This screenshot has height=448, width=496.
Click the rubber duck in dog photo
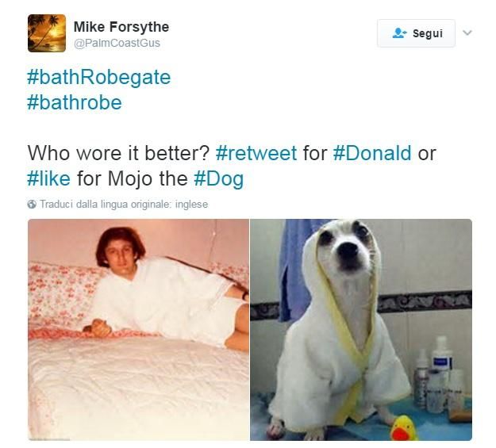coord(403,427)
